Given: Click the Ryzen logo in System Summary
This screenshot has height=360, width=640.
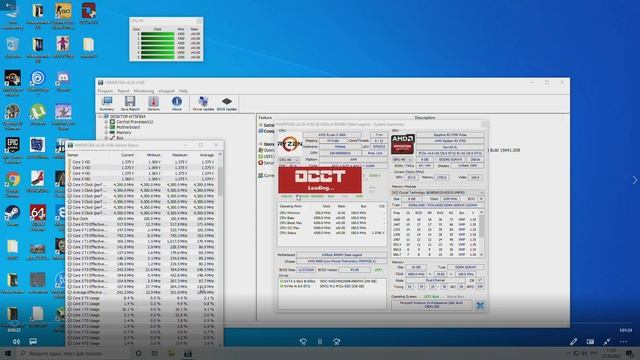Looking at the screenshot, I should click(290, 144).
